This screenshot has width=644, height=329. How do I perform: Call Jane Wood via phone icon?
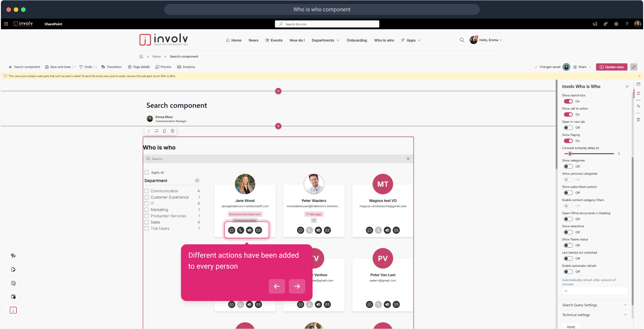pyautogui.click(x=241, y=230)
